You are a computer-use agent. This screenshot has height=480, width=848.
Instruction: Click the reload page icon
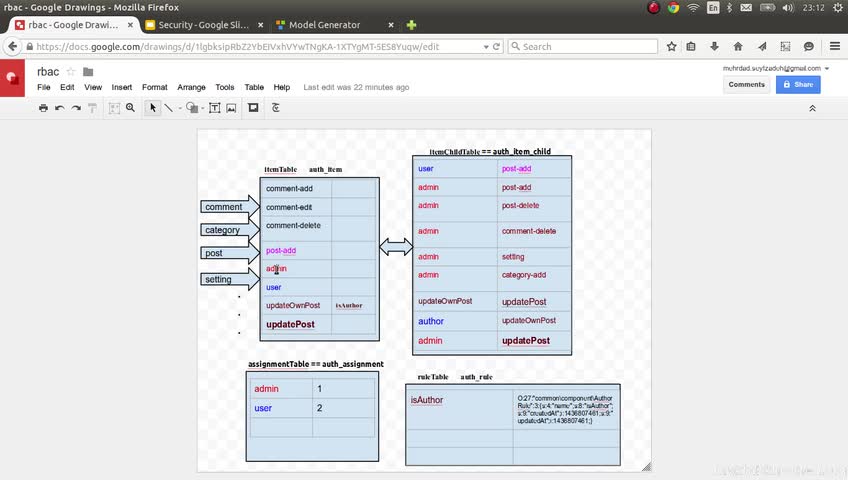coord(496,47)
